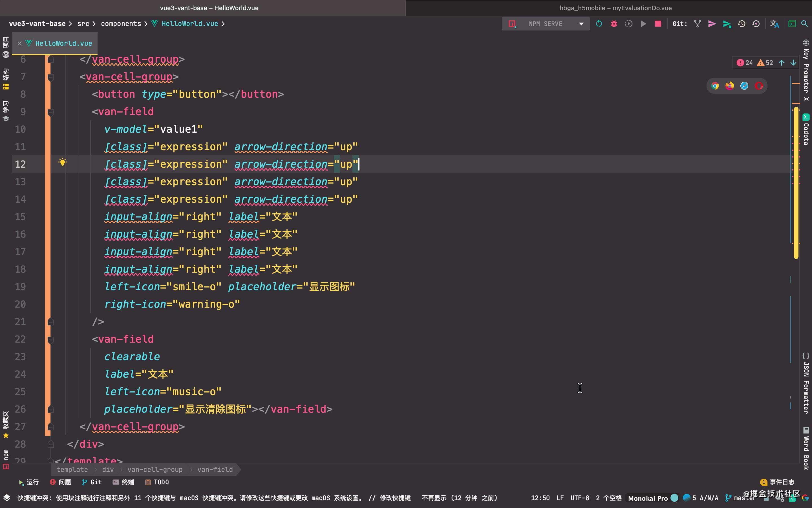Open preview in Opera browser
This screenshot has height=508, width=812.
[759, 86]
